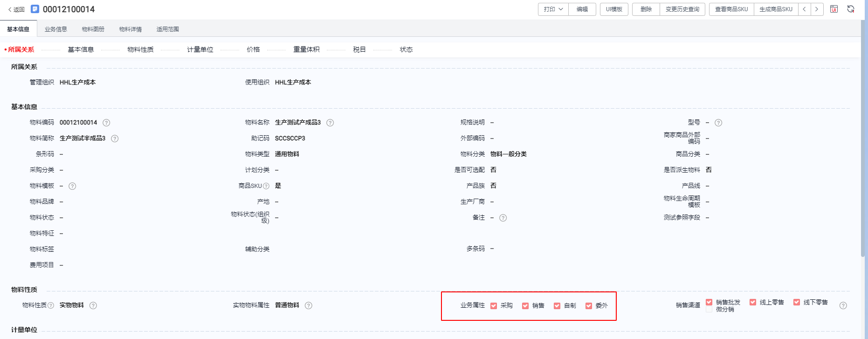Screen dimensions: 868x339
Task: Open the 打印 dropdown menu
Action: tap(553, 9)
